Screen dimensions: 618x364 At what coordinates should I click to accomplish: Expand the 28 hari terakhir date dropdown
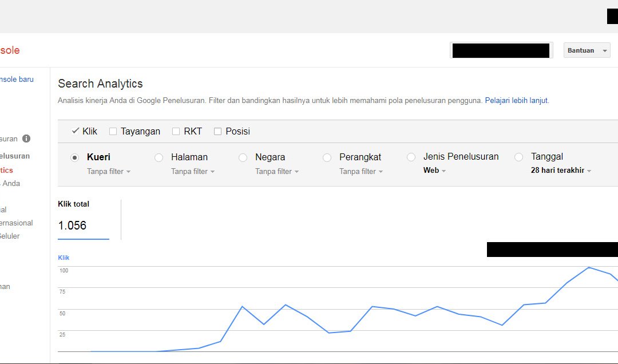tap(561, 171)
